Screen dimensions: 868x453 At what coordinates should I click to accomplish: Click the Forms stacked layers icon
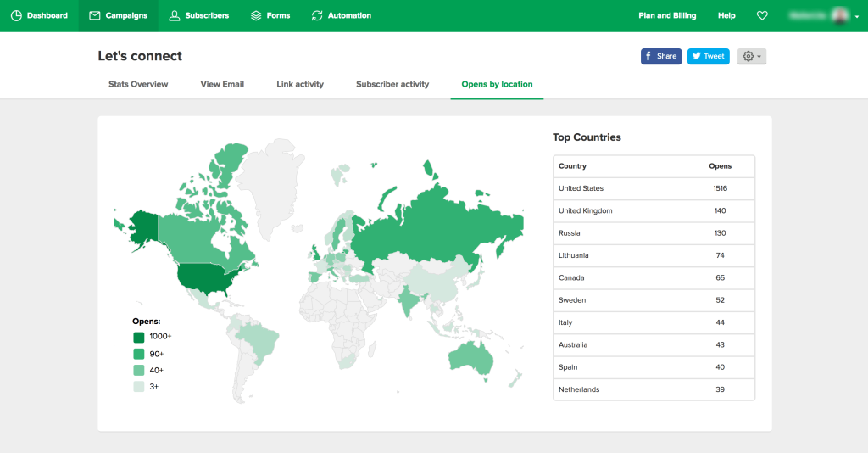[256, 15]
